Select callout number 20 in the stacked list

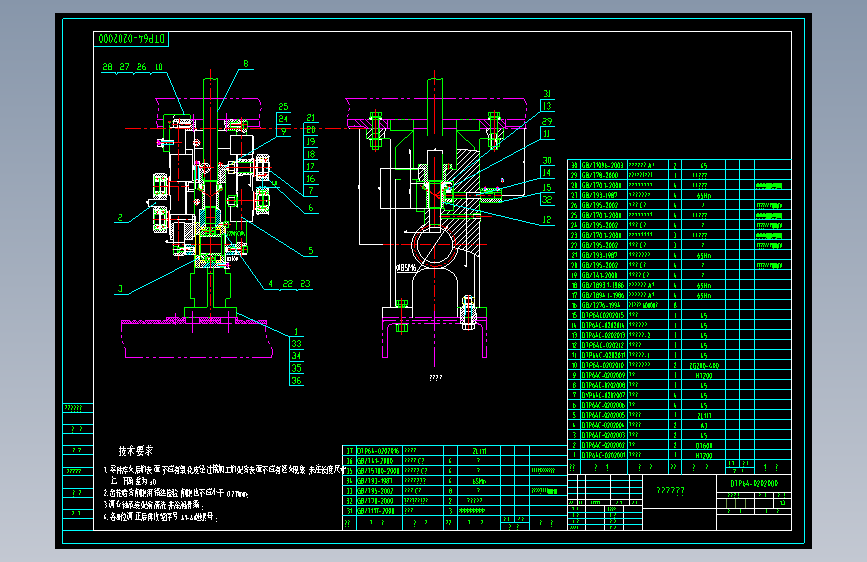pyautogui.click(x=311, y=129)
